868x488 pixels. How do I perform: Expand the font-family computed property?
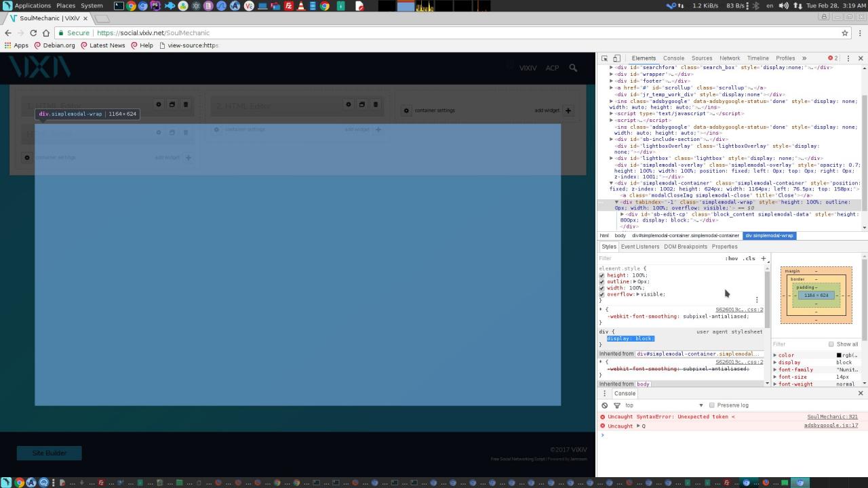tap(775, 369)
